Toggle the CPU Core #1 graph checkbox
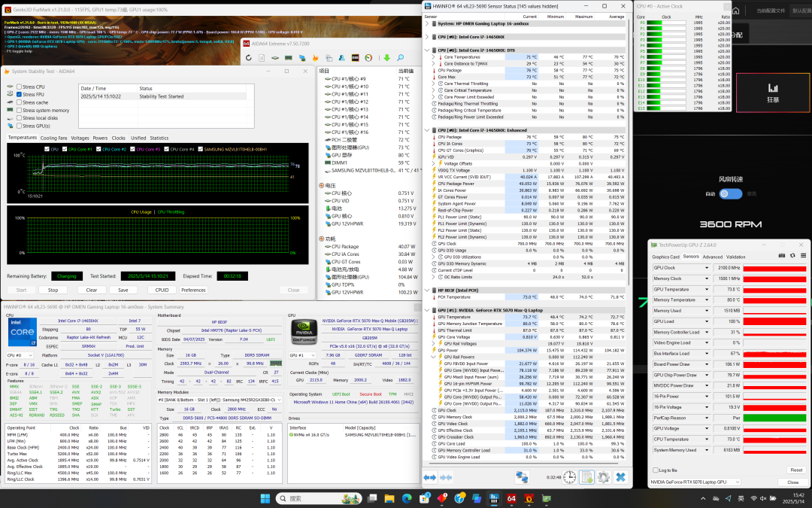Screen dimensions: 812x508 (65, 149)
